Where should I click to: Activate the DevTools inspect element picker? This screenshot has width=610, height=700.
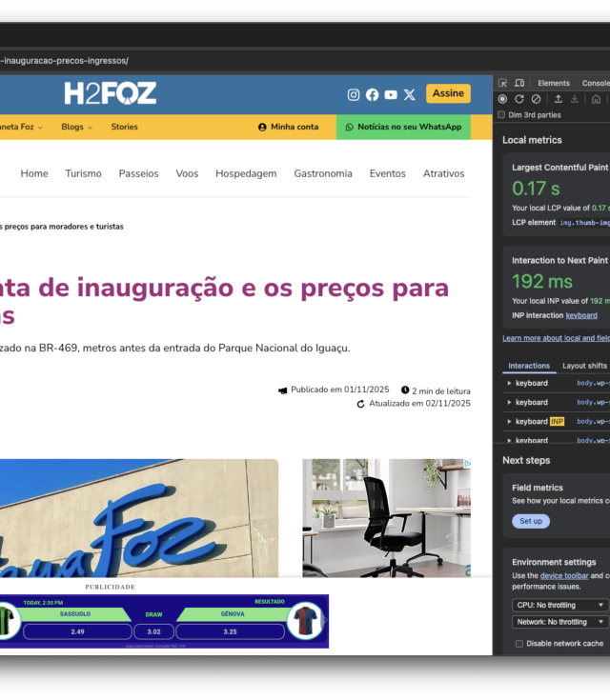pyautogui.click(x=503, y=83)
